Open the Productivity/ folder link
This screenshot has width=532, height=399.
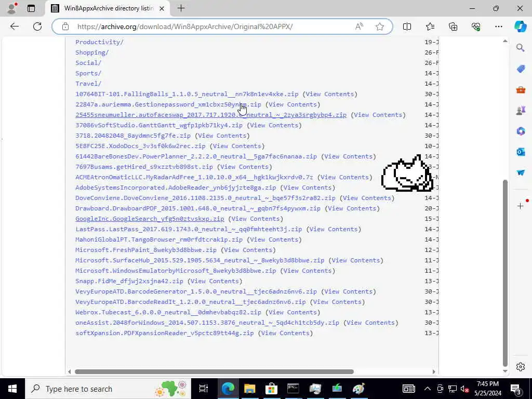[x=99, y=42]
